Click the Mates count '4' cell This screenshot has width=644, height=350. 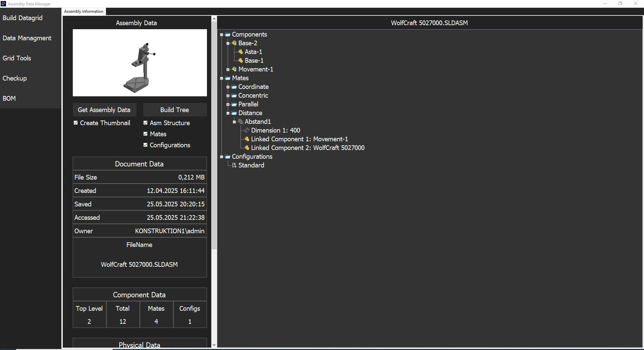tap(156, 321)
